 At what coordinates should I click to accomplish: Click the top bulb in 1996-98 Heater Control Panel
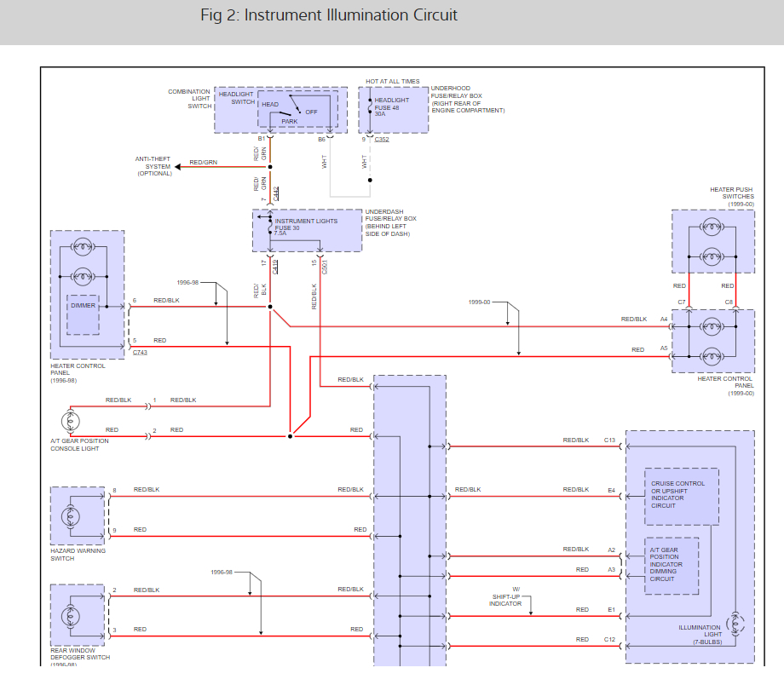[83, 247]
